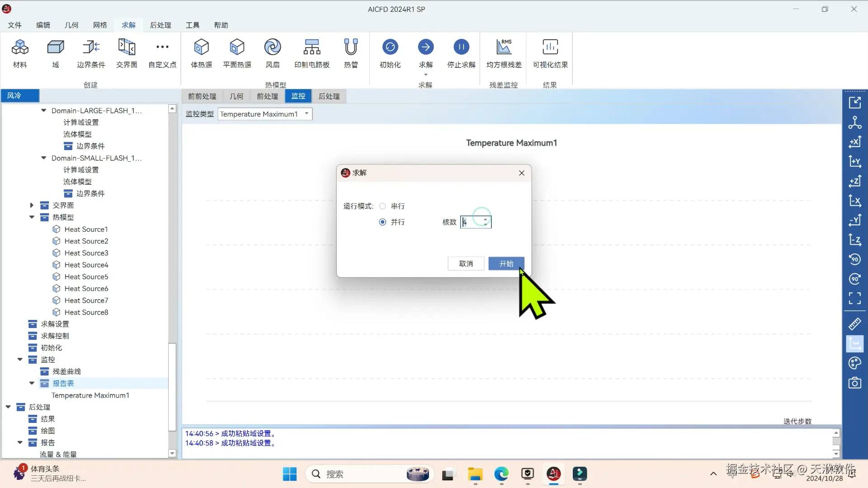This screenshot has width=868, height=488.
Task: Click the 开始 start button
Action: tap(506, 263)
